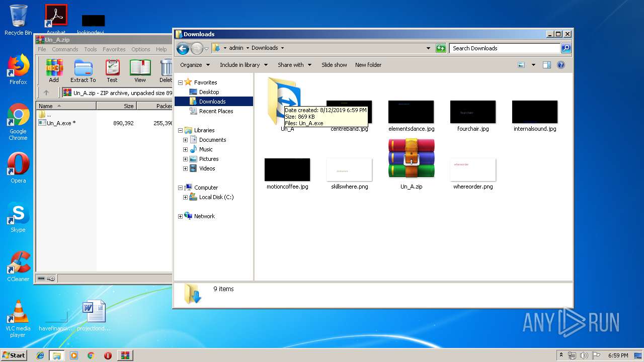Screen dimensions: 644x362
Task: Select the elementsdance.jpg thumbnail
Action: coord(411,112)
